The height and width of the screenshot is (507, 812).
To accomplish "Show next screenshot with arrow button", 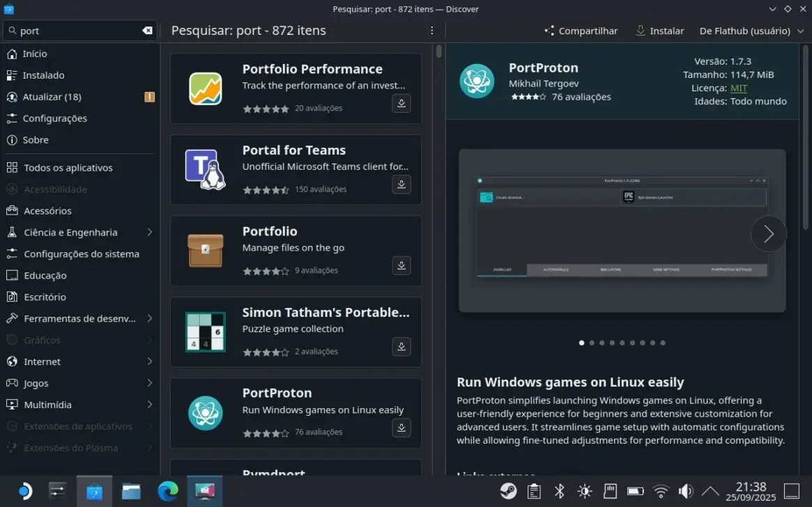I will (x=768, y=234).
